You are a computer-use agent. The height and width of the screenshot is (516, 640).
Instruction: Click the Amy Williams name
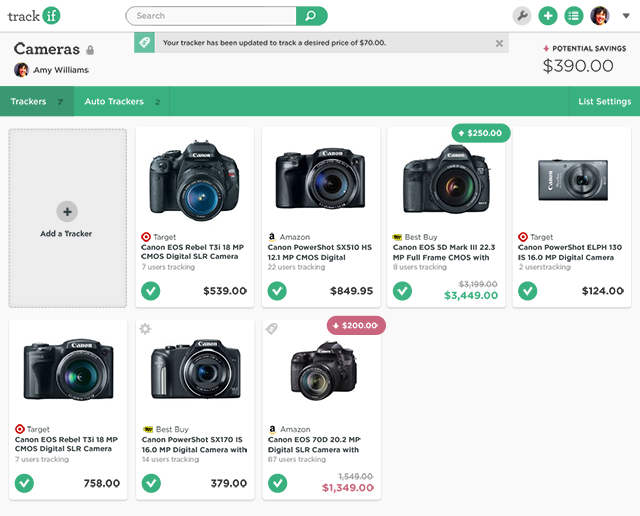pyautogui.click(x=61, y=70)
